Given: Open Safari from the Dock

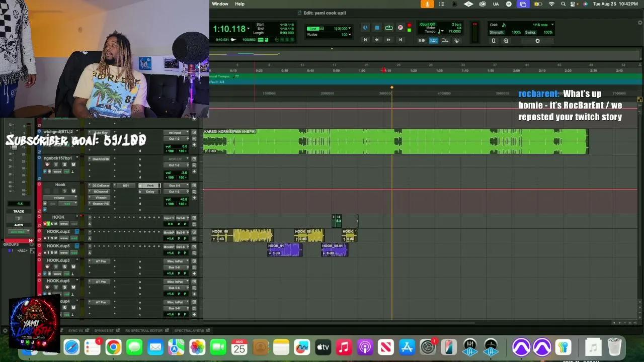Looking at the screenshot, I should click(x=71, y=347).
